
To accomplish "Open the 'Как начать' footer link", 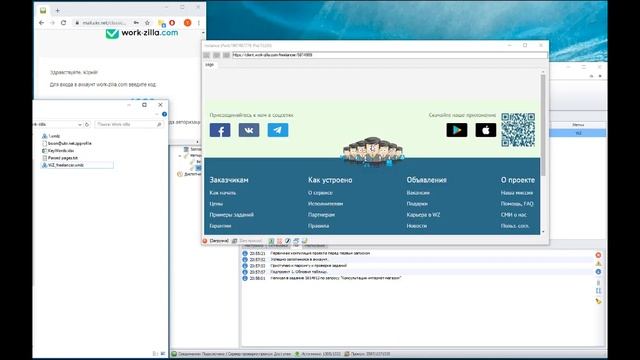I will tap(222, 193).
